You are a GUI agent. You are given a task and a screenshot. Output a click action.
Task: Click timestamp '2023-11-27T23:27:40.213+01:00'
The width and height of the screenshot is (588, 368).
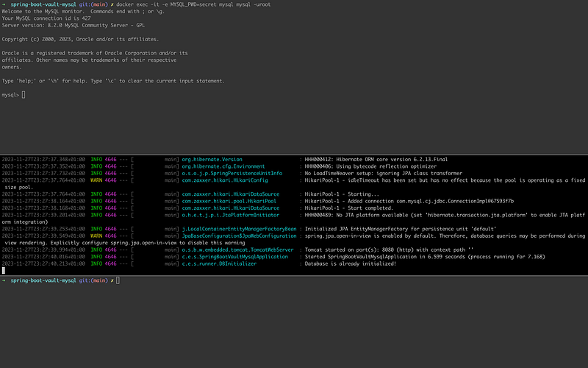43,263
